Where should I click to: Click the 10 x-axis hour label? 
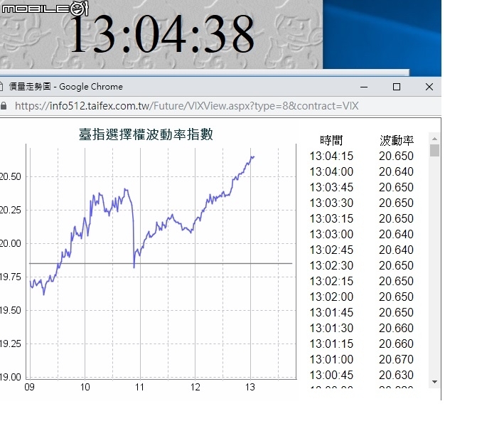click(x=85, y=387)
